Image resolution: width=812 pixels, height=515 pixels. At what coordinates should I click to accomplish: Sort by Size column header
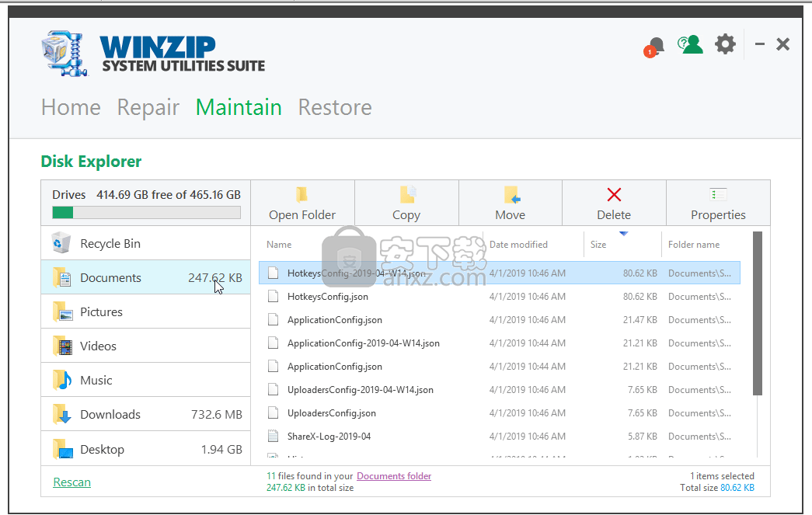click(x=598, y=245)
